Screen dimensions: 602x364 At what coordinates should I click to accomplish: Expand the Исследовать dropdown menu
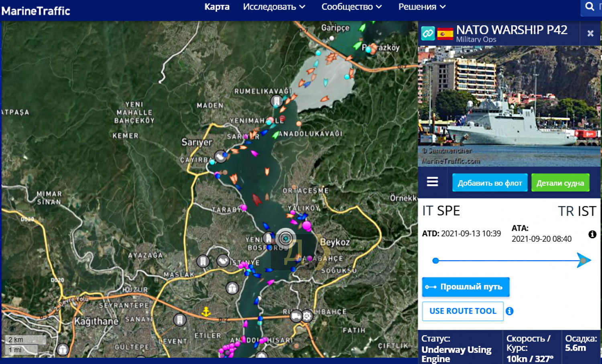(x=274, y=7)
